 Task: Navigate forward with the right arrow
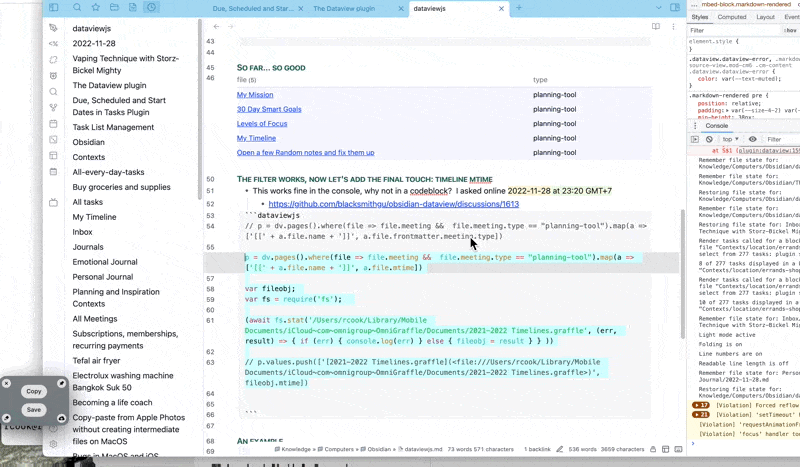(x=231, y=27)
